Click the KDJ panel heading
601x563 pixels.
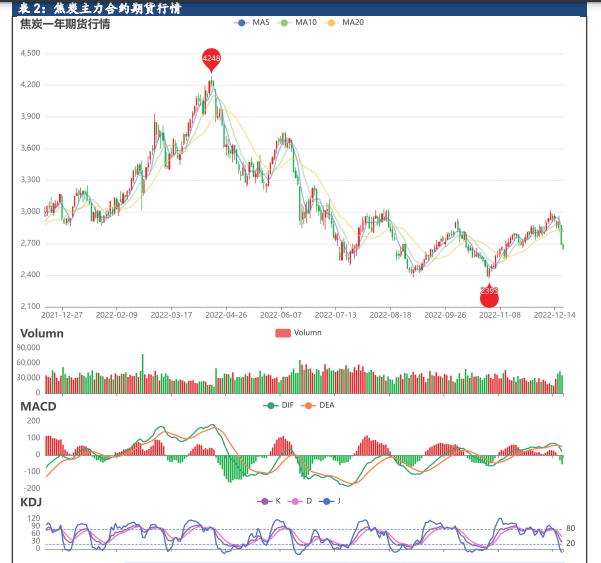(31, 501)
